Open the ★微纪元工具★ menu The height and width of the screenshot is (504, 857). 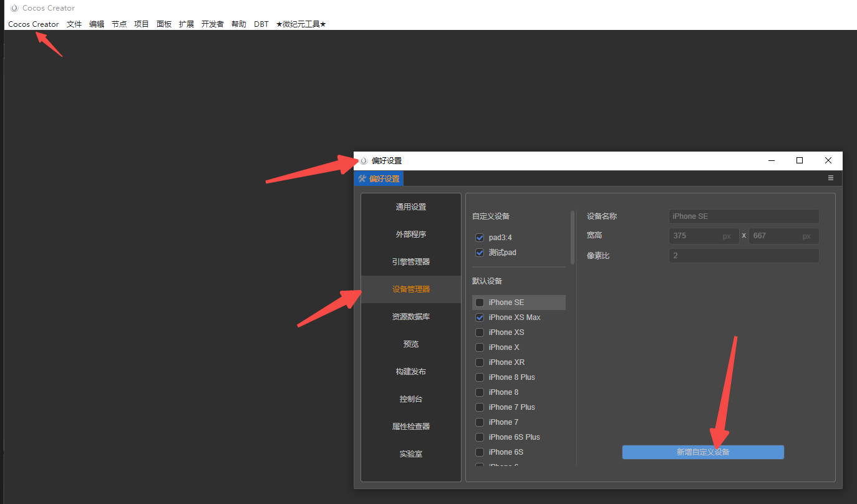(301, 24)
